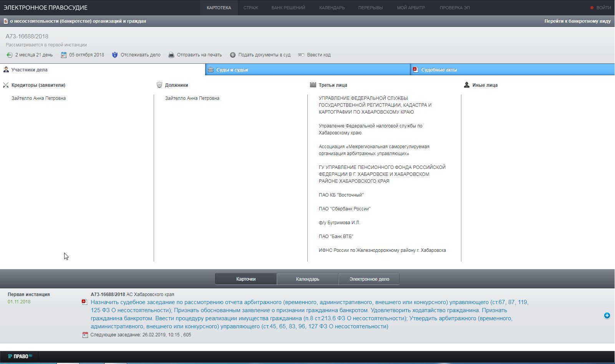Open Банк решений in top menu
The image size is (615, 364).
[x=288, y=8]
